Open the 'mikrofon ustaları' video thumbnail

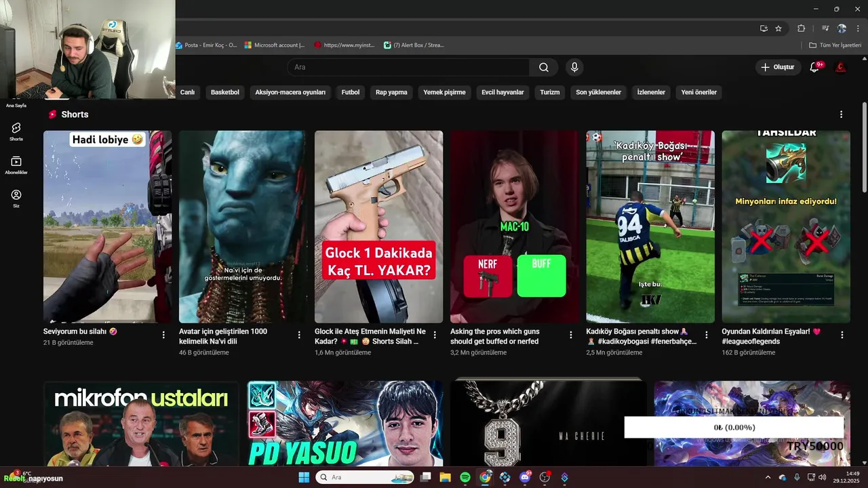141,424
